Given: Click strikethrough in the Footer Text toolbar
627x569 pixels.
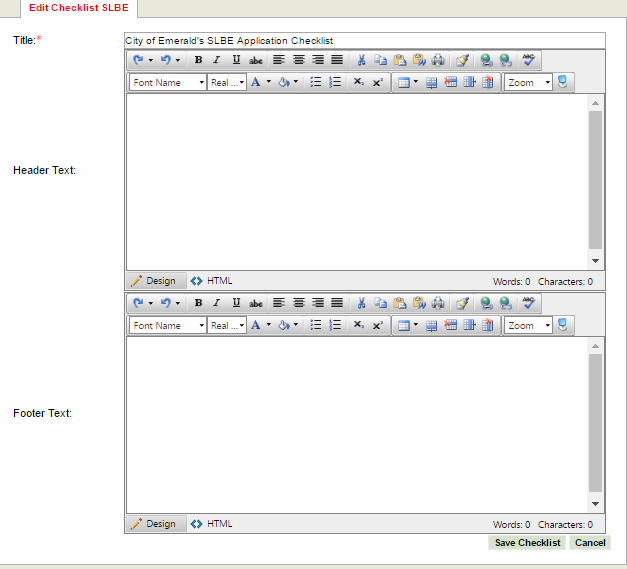Looking at the screenshot, I should point(256,303).
